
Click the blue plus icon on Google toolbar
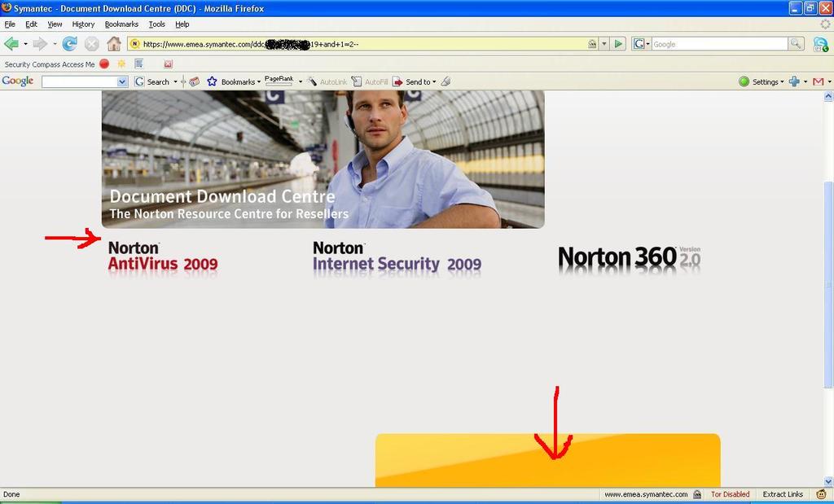pyautogui.click(x=794, y=81)
